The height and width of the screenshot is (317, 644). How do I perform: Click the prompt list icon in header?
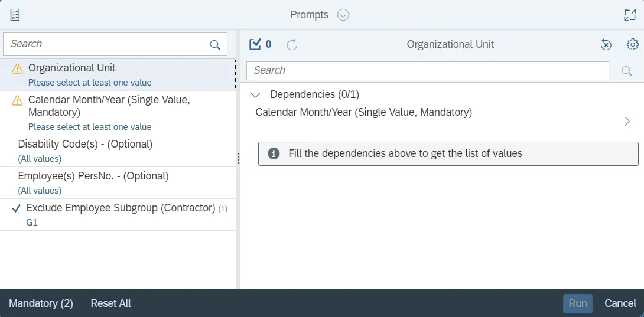tap(15, 15)
